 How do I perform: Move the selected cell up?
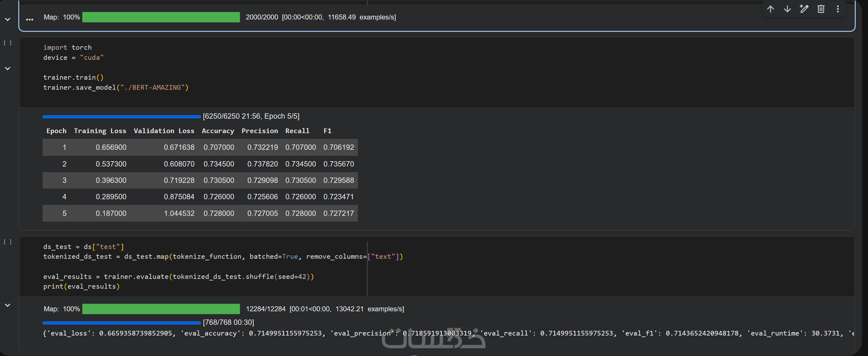[770, 9]
